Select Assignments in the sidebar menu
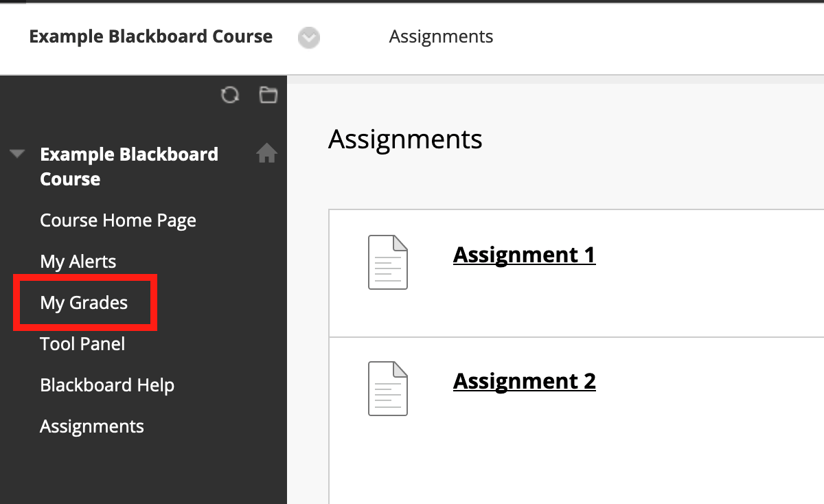The height and width of the screenshot is (504, 824). (x=92, y=426)
